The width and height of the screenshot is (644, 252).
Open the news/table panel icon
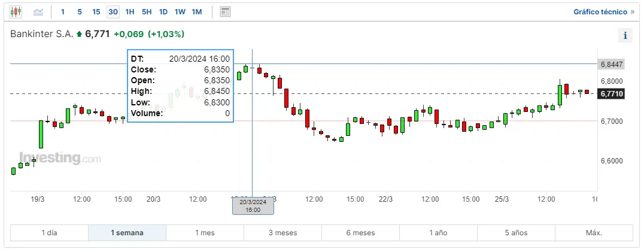point(225,11)
